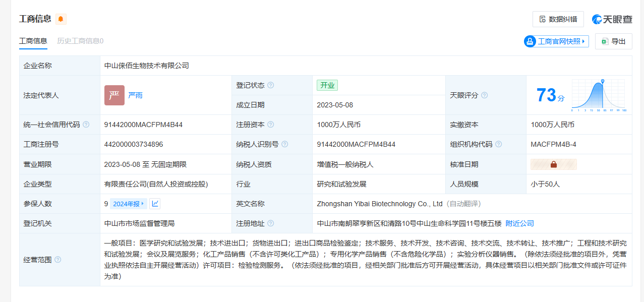Click the orange bell alert icon

61,19
